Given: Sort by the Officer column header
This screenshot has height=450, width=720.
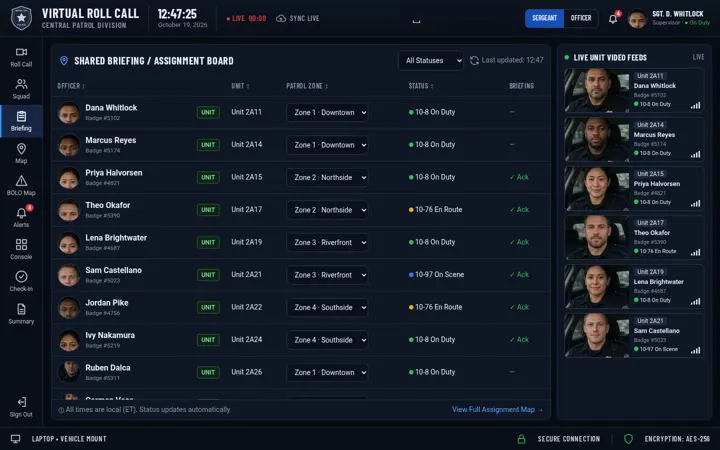Looking at the screenshot, I should click(x=71, y=86).
